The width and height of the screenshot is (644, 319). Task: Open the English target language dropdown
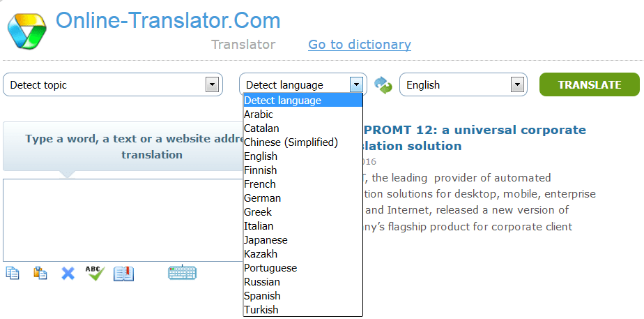point(516,85)
